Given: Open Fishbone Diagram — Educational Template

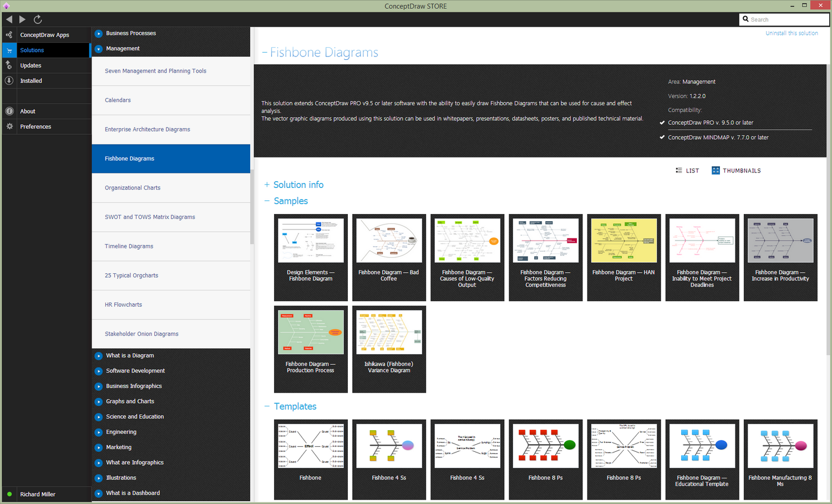Looking at the screenshot, I should pos(702,460).
